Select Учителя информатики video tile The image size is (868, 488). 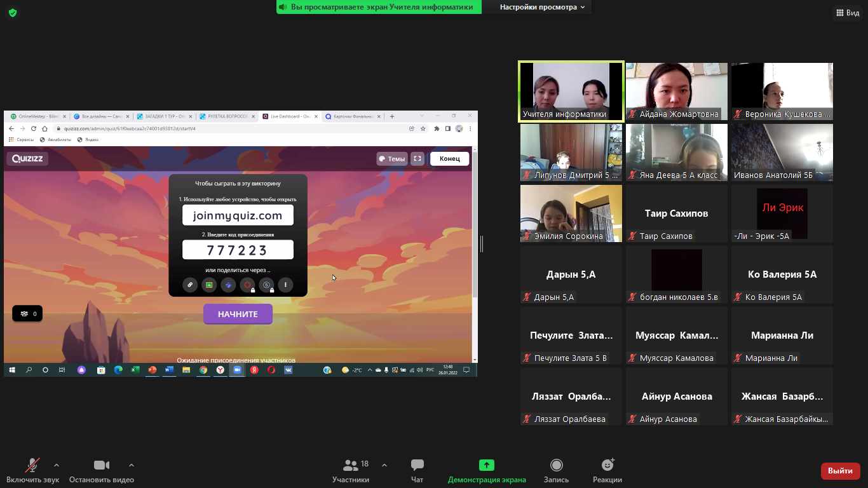pyautogui.click(x=571, y=91)
